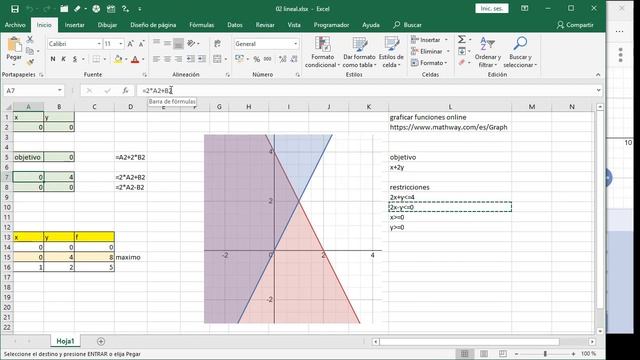Open the Archivo menu
640x360 pixels.
[x=15, y=25]
